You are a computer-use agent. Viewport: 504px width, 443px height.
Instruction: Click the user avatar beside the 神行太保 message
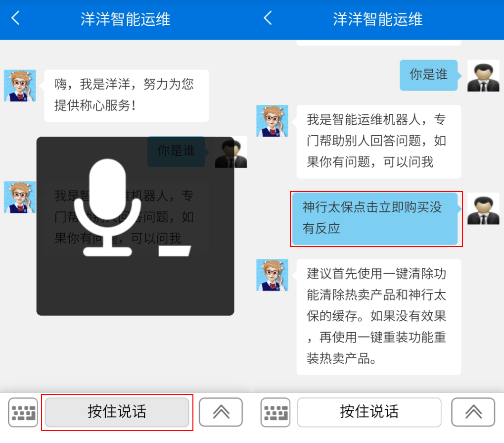[x=483, y=208]
